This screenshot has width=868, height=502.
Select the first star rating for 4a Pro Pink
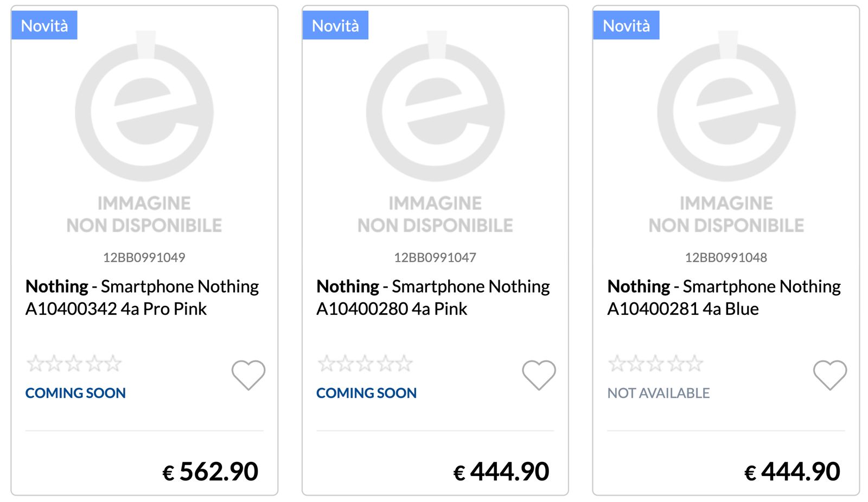[36, 363]
